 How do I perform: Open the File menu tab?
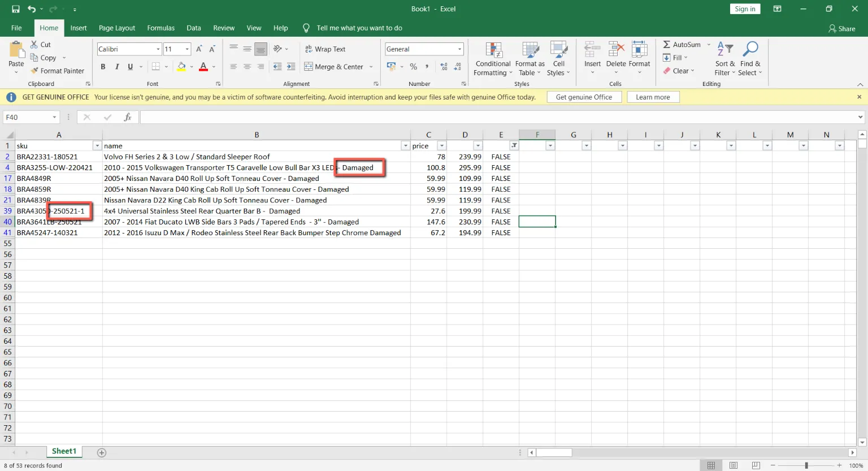click(x=16, y=28)
